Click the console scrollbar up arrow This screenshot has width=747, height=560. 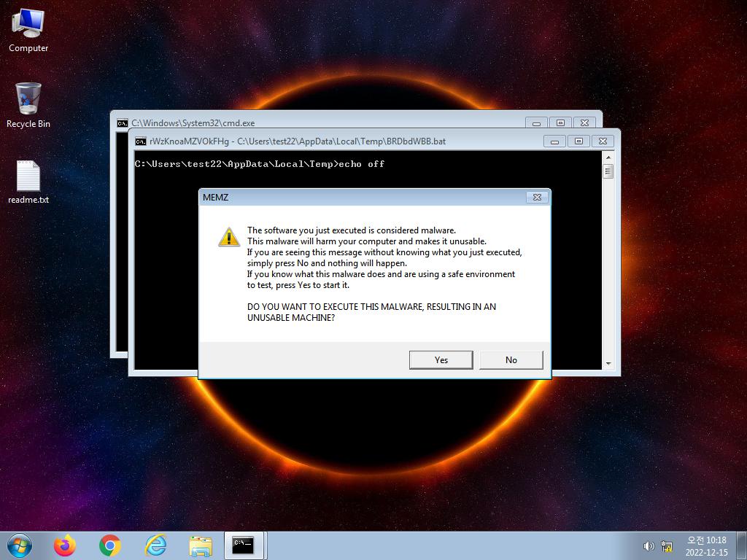coord(608,157)
